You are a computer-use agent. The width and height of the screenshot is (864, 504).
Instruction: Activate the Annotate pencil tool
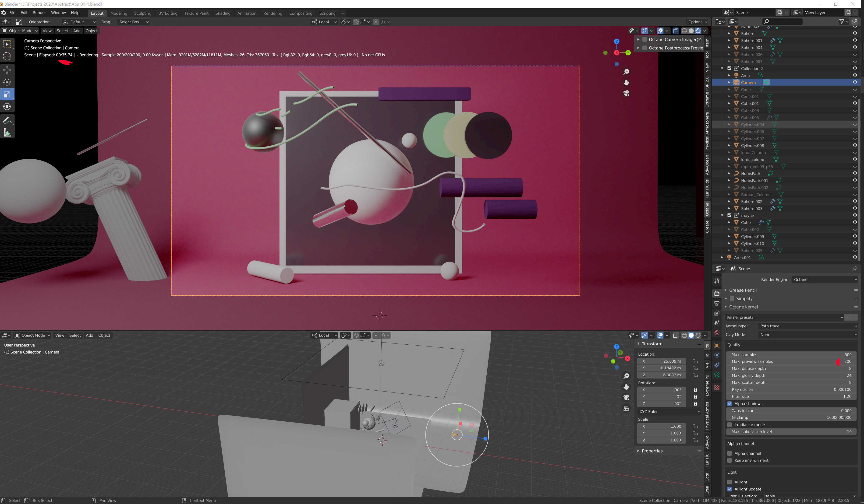click(x=7, y=120)
